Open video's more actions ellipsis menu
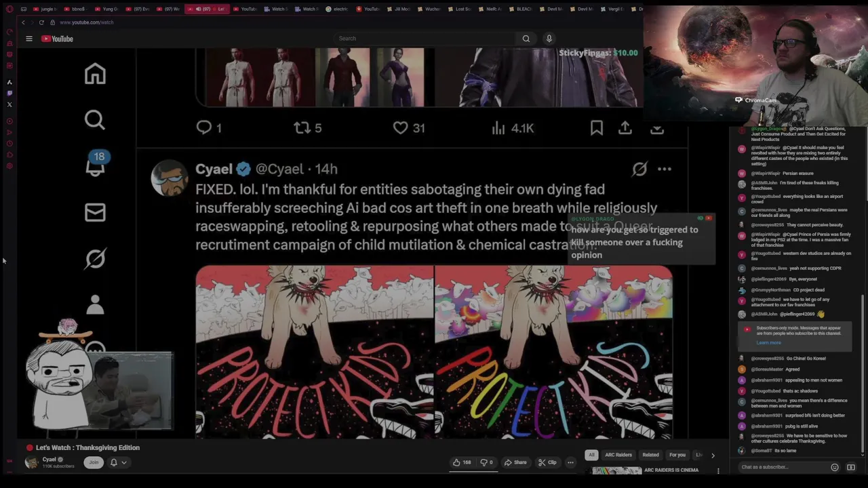Viewport: 868px width, 488px height. click(570, 462)
